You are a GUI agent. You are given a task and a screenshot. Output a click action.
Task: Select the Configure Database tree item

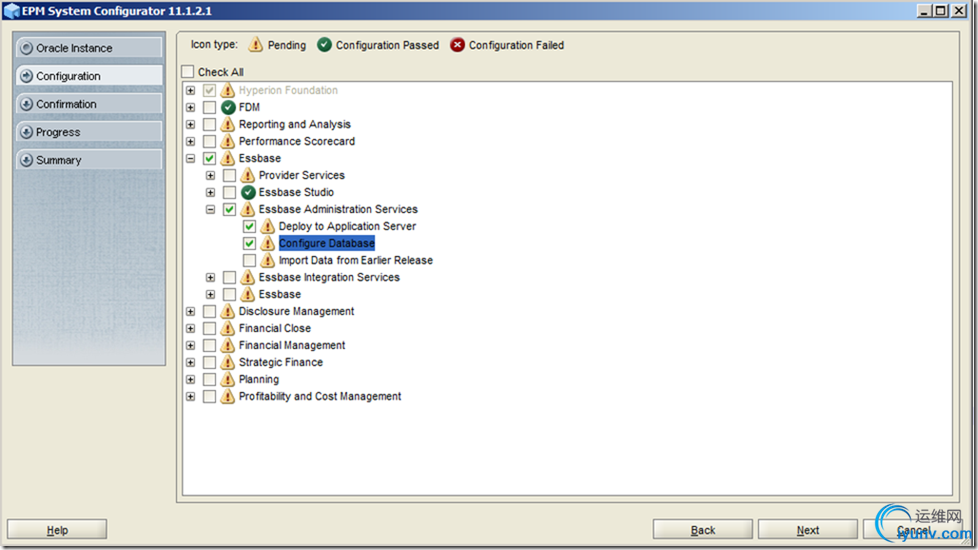tap(327, 243)
